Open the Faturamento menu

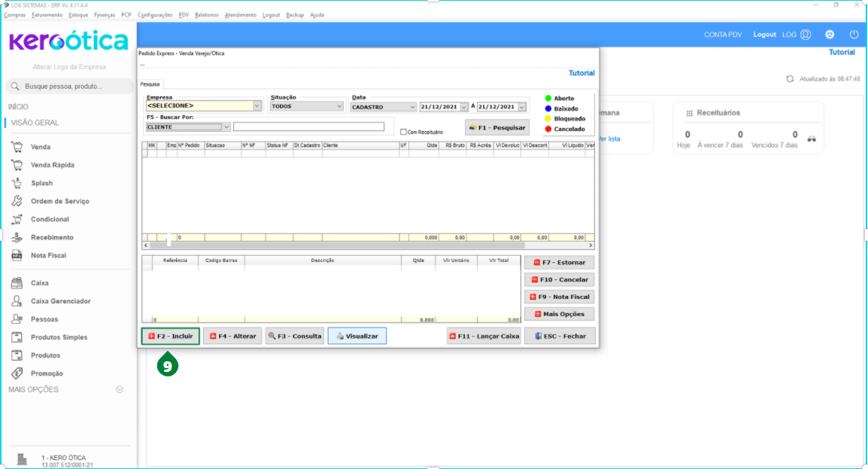47,15
